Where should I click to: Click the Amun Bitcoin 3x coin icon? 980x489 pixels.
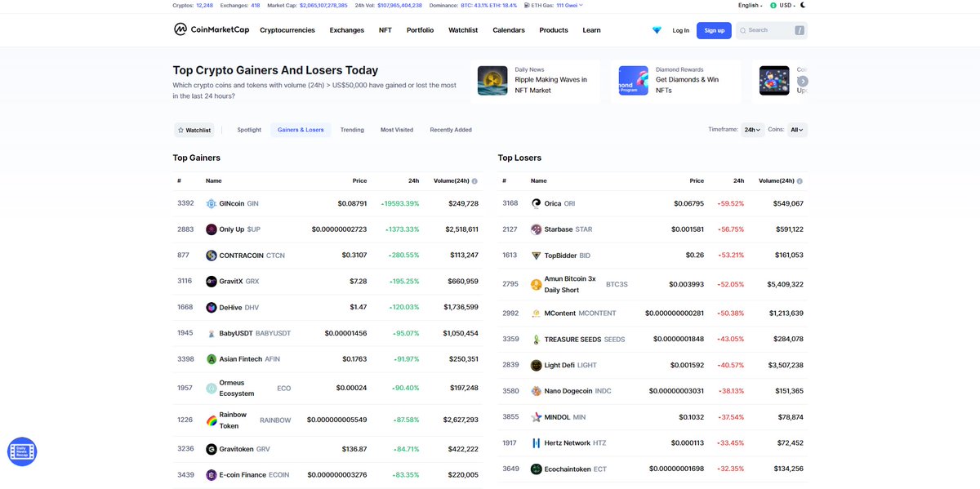click(537, 284)
